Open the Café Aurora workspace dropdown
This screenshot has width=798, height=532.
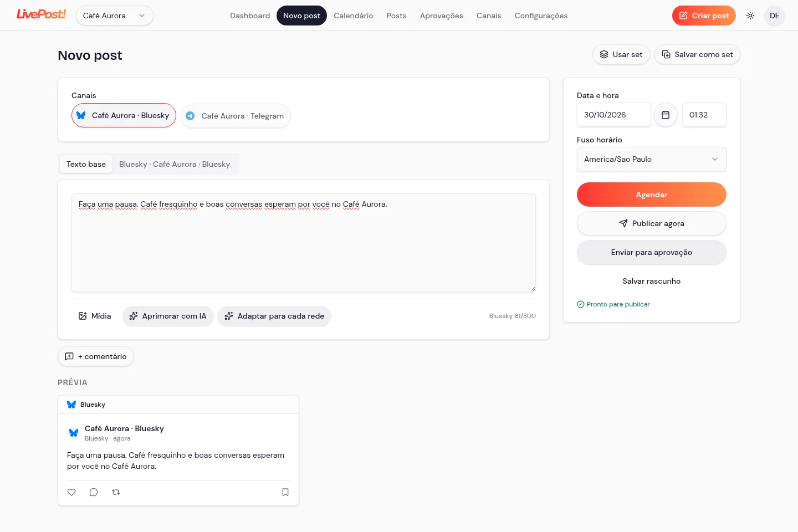[115, 16]
